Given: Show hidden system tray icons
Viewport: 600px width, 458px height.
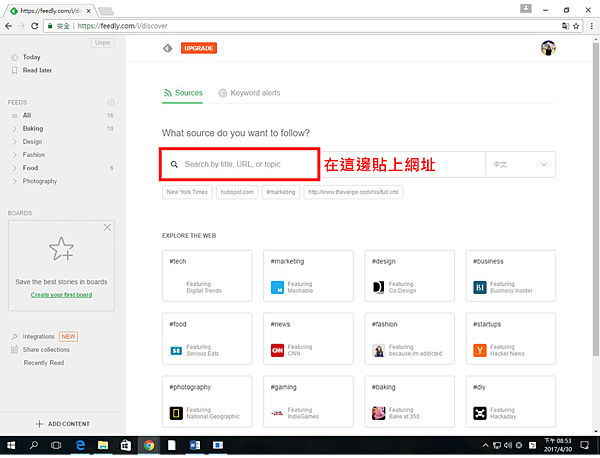Looking at the screenshot, I should click(485, 445).
